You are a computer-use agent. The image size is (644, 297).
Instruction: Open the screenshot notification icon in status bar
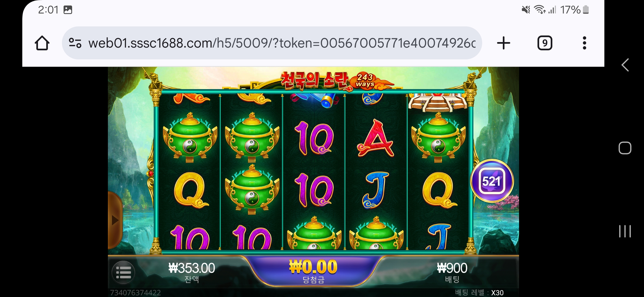[x=68, y=10]
